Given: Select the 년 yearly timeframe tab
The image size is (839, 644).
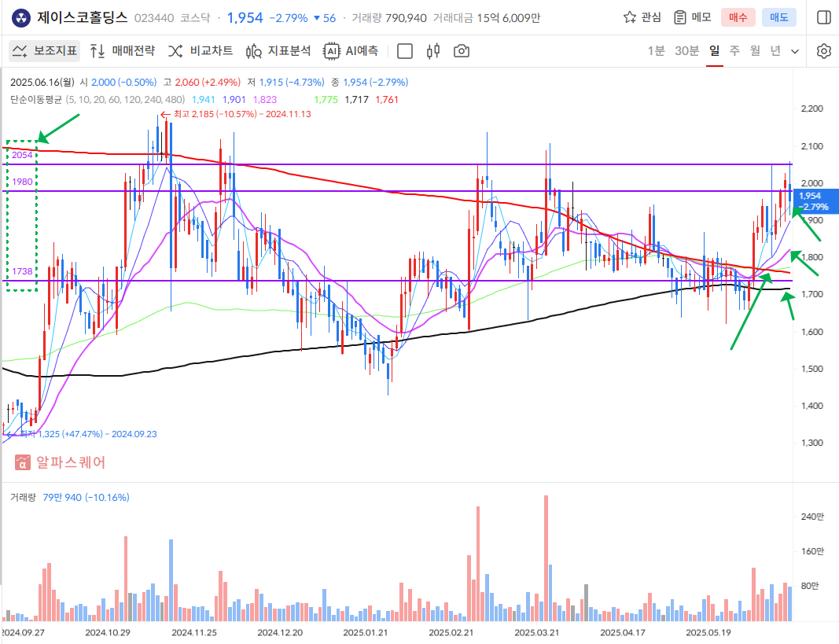Looking at the screenshot, I should 775,51.
